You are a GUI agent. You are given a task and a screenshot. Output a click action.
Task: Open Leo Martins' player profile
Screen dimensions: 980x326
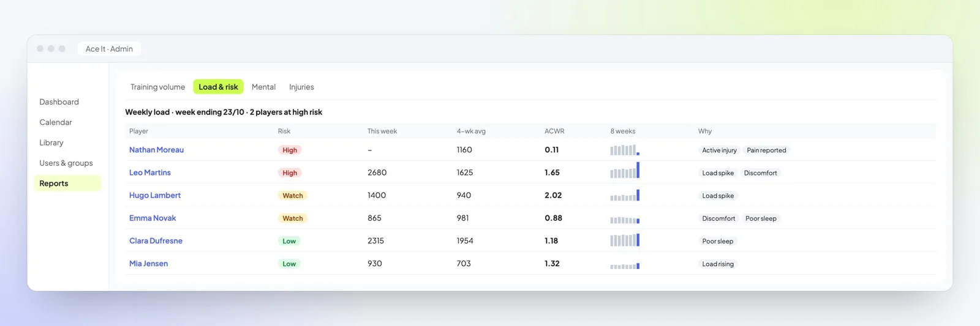tap(150, 172)
